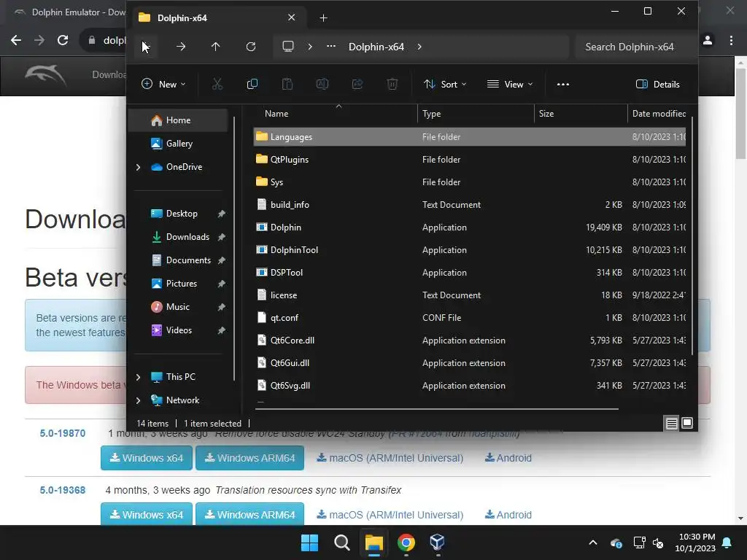Click the Rename icon in toolbar

tap(322, 85)
